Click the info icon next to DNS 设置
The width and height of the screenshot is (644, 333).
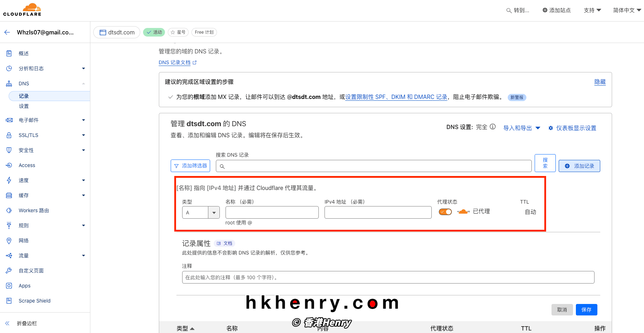point(493,127)
